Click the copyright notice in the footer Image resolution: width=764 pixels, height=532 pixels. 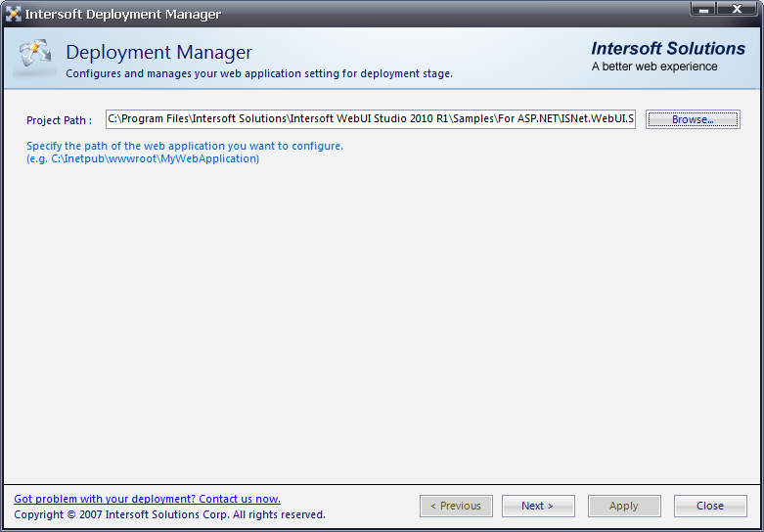[169, 514]
